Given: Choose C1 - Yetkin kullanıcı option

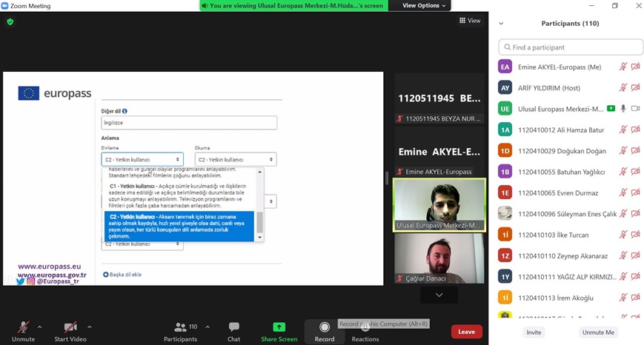Looking at the screenshot, I should (179, 195).
